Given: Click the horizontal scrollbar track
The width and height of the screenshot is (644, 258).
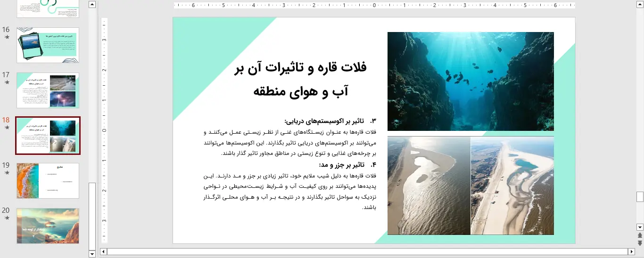Looking at the screenshot, I should (367, 252).
